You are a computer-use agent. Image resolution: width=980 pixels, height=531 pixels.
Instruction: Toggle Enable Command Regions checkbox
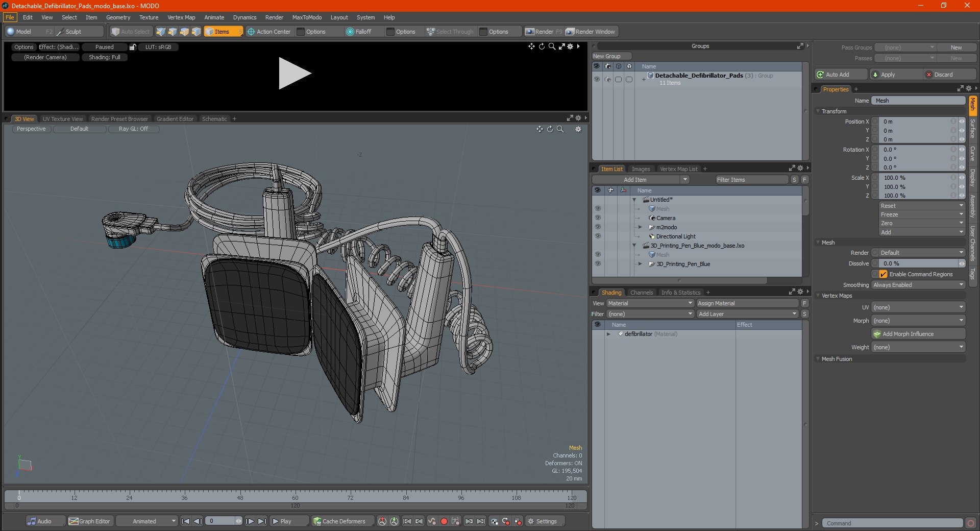(883, 274)
